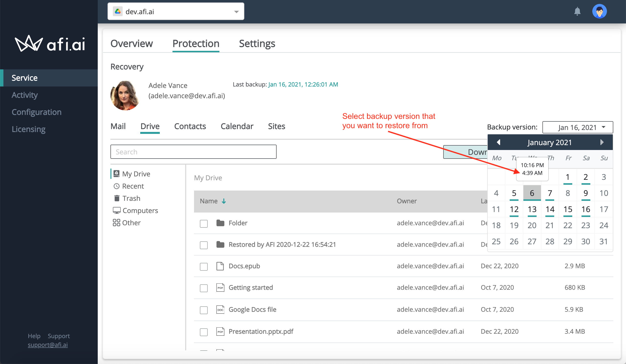This screenshot has width=626, height=364.
Task: Click the Help link
Action: click(34, 336)
